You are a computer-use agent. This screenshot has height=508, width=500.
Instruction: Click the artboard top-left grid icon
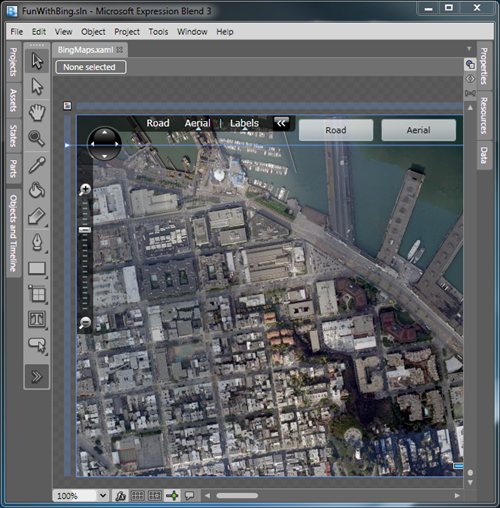pos(67,106)
